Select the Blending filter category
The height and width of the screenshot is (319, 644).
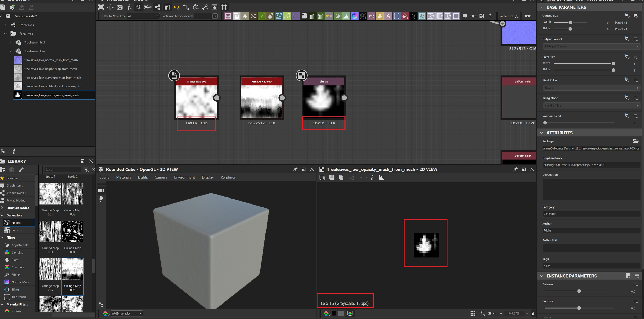click(x=18, y=252)
